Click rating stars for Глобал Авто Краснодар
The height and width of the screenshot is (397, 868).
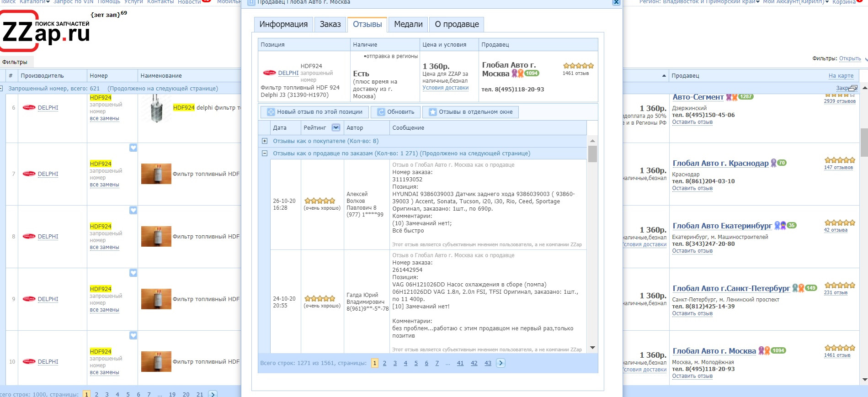point(840,160)
